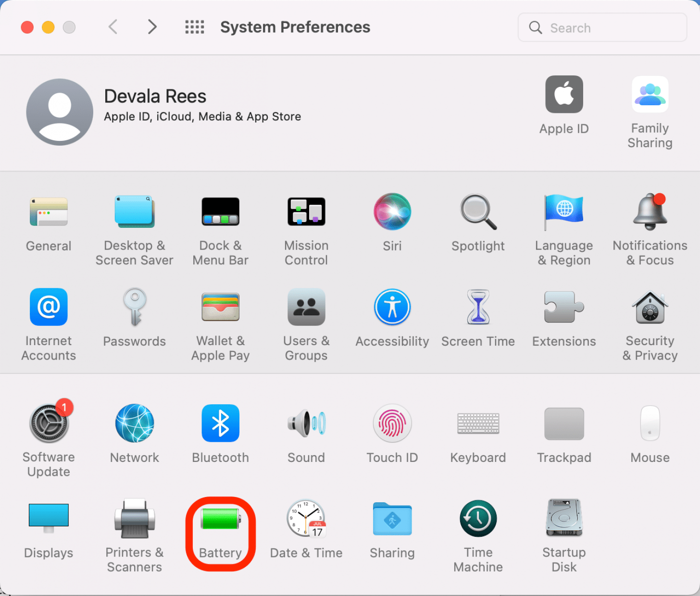Open Family Sharing settings
Screen dimensions: 700x596
coord(650,95)
